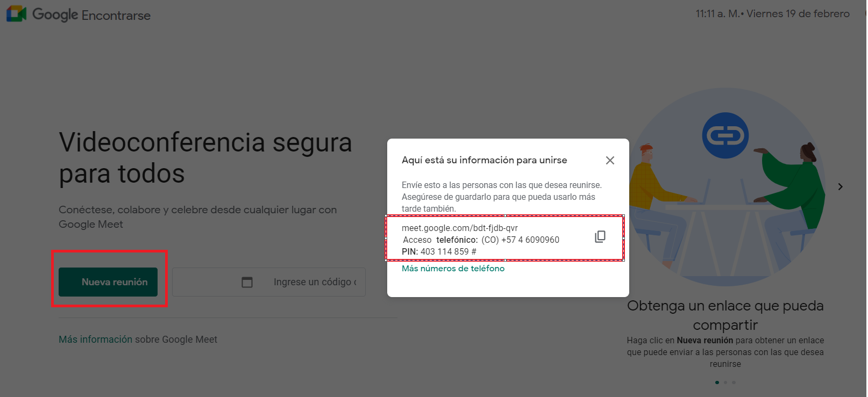
Task: Select the first carousel dot indicator
Action: pos(717,382)
